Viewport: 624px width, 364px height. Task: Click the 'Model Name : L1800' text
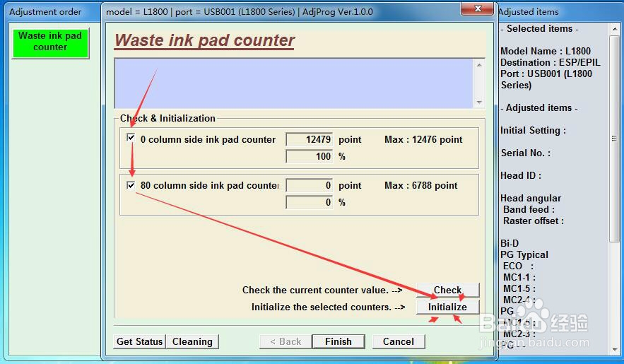[x=545, y=52]
